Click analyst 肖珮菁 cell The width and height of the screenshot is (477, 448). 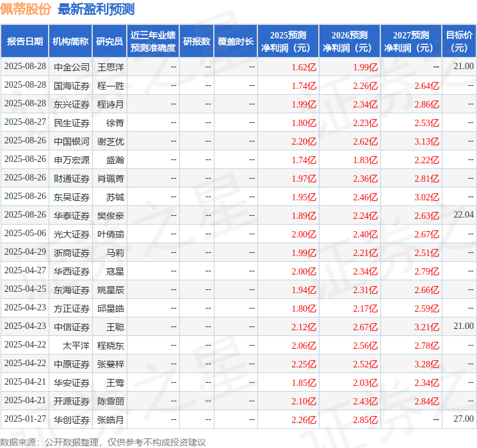coord(111,179)
